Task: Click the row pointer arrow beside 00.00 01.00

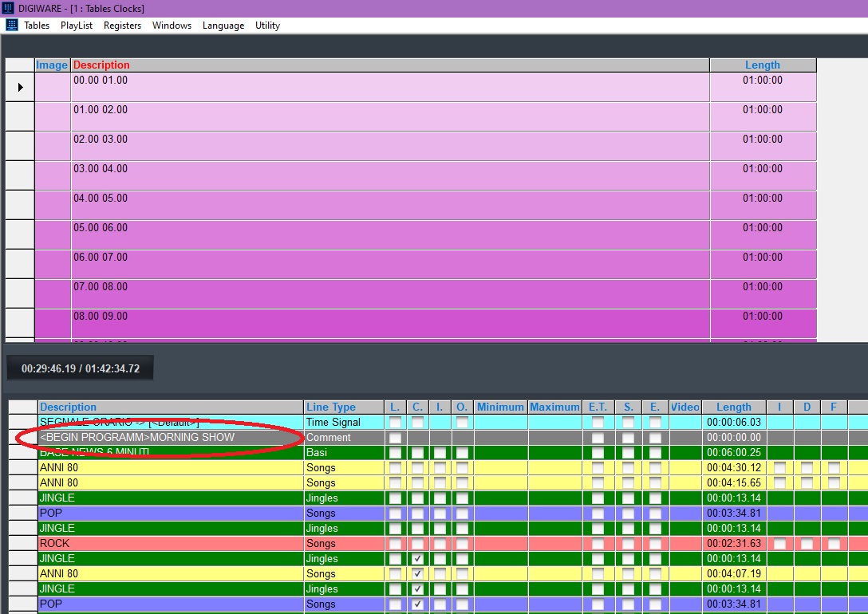Action: coord(20,87)
